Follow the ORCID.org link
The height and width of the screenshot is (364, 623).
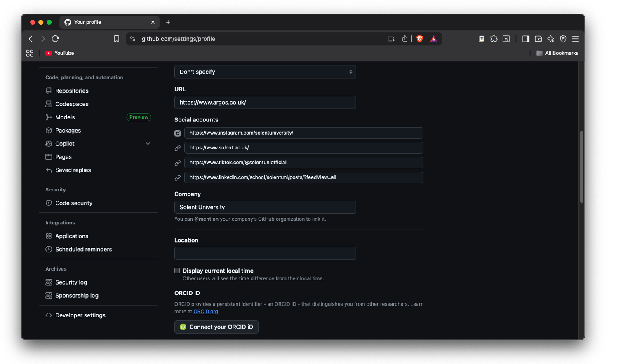[205, 312]
